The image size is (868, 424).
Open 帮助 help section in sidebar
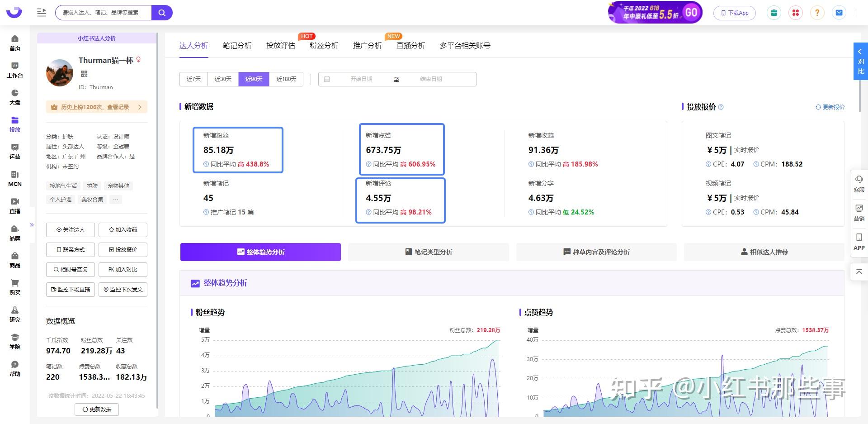click(x=15, y=369)
